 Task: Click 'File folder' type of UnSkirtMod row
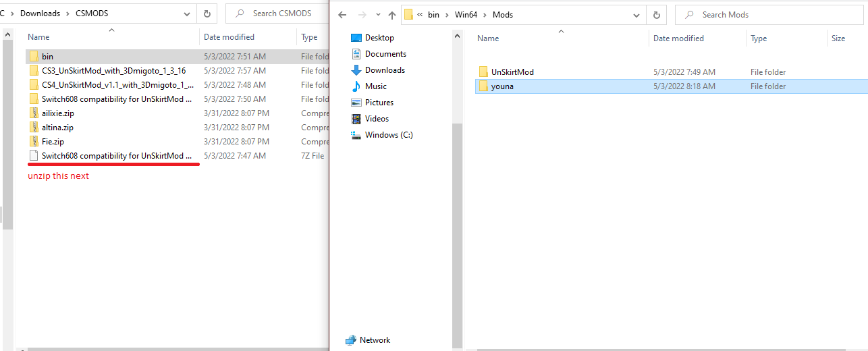(x=768, y=72)
